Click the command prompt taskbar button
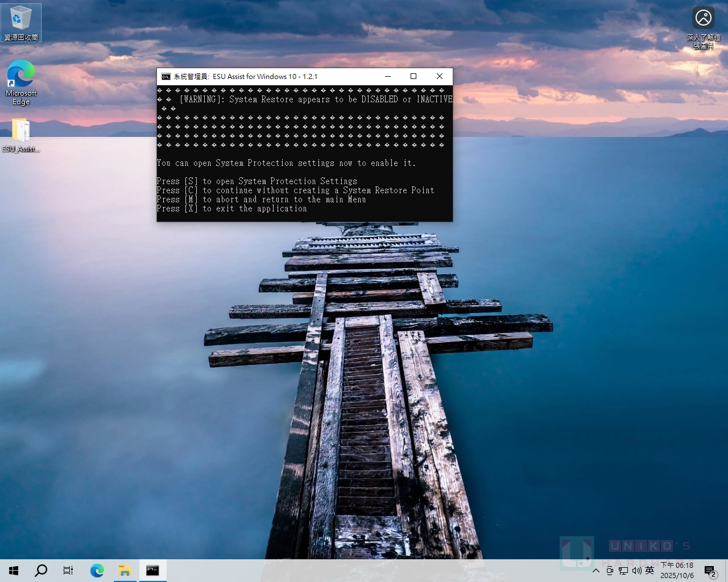 152,571
